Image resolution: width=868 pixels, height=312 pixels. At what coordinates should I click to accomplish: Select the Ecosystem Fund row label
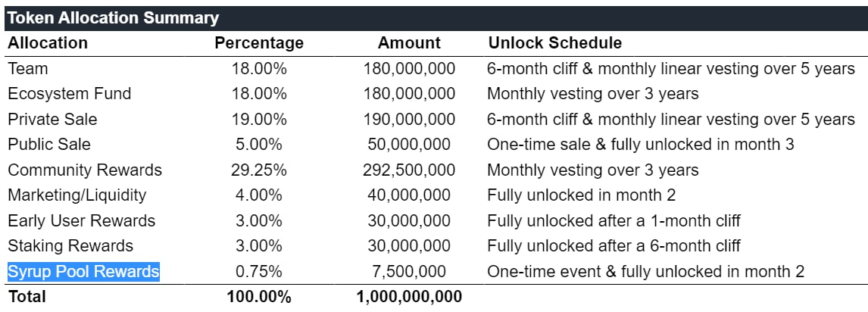(69, 93)
